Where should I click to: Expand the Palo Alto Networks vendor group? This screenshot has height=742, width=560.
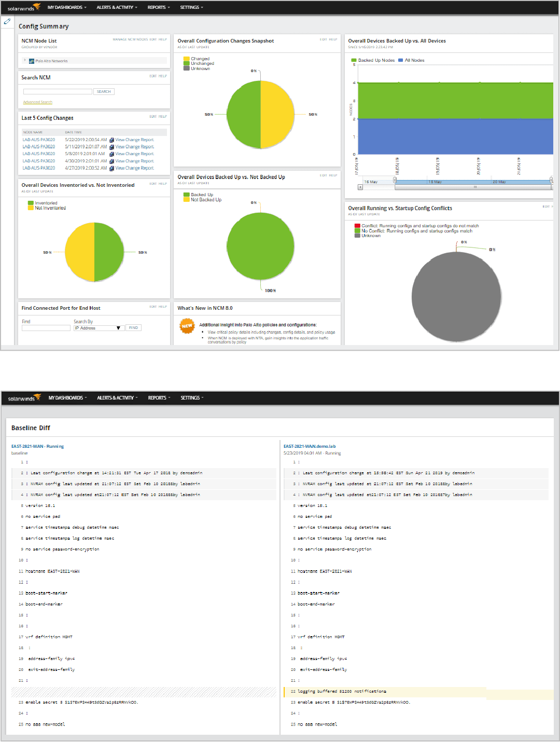pyautogui.click(x=24, y=61)
